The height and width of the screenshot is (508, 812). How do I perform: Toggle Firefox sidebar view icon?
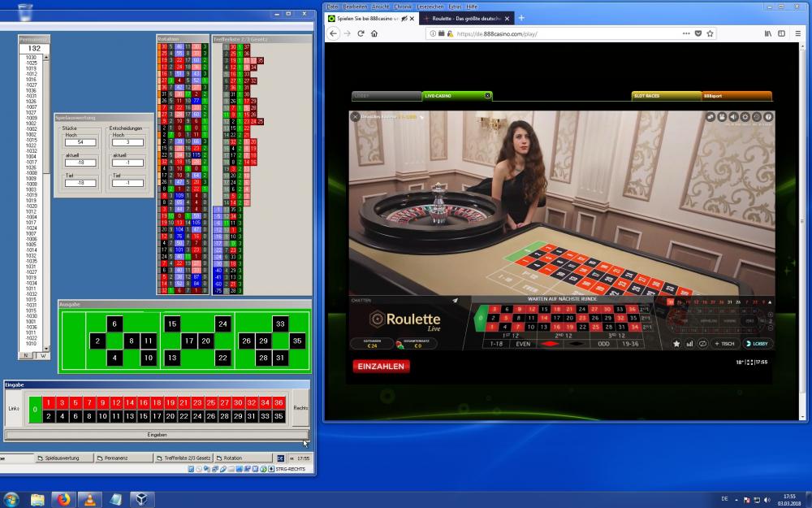[782, 33]
